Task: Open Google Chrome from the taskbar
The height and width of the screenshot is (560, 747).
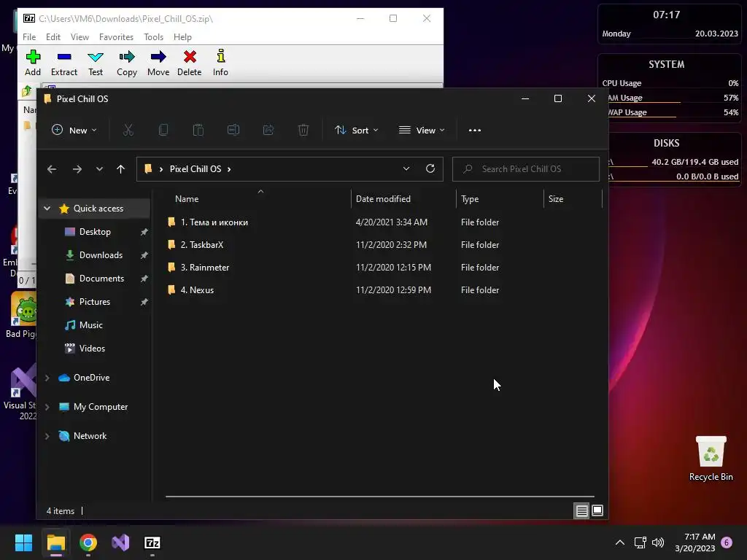Action: click(88, 542)
